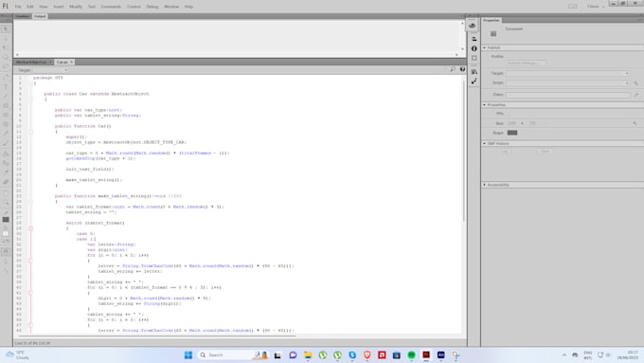Click the Flash Fl application logo
This screenshot has width=644, height=363.
click(x=6, y=7)
